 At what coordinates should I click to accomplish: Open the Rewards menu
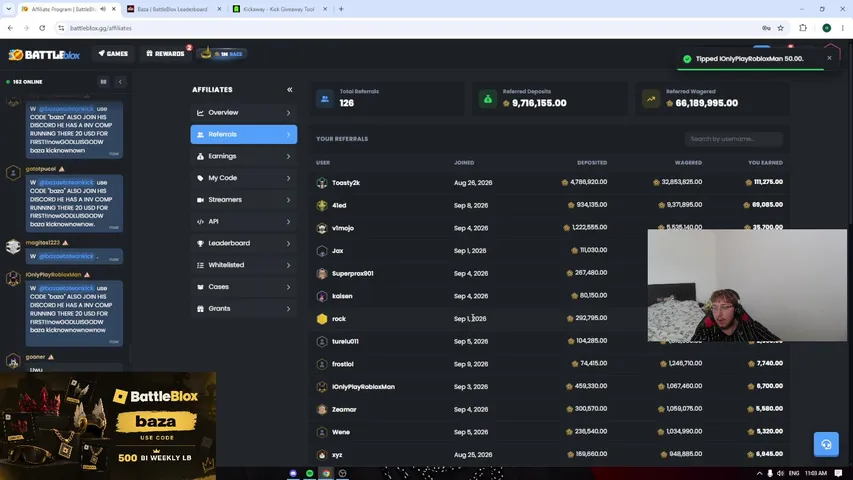[x=165, y=54]
